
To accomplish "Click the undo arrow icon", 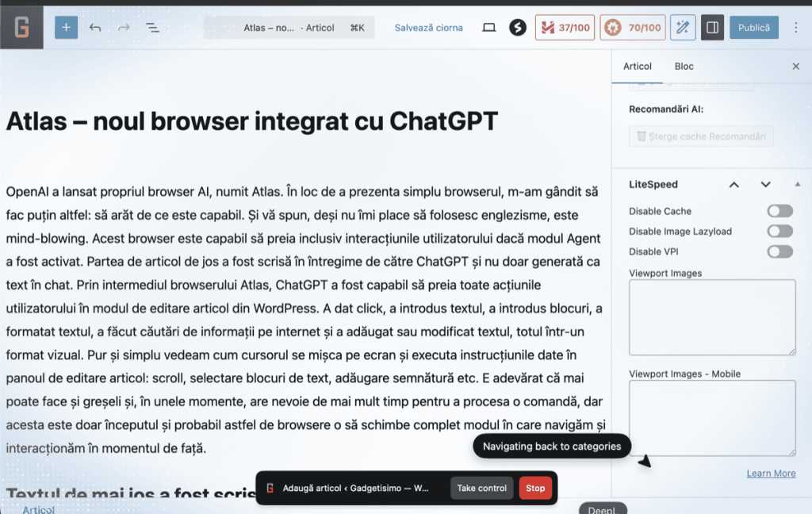I will click(95, 28).
